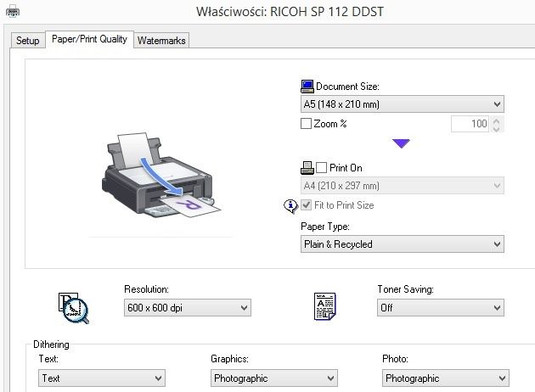This screenshot has height=392, width=535.
Task: Click the Resolution label
Action: coord(146,289)
